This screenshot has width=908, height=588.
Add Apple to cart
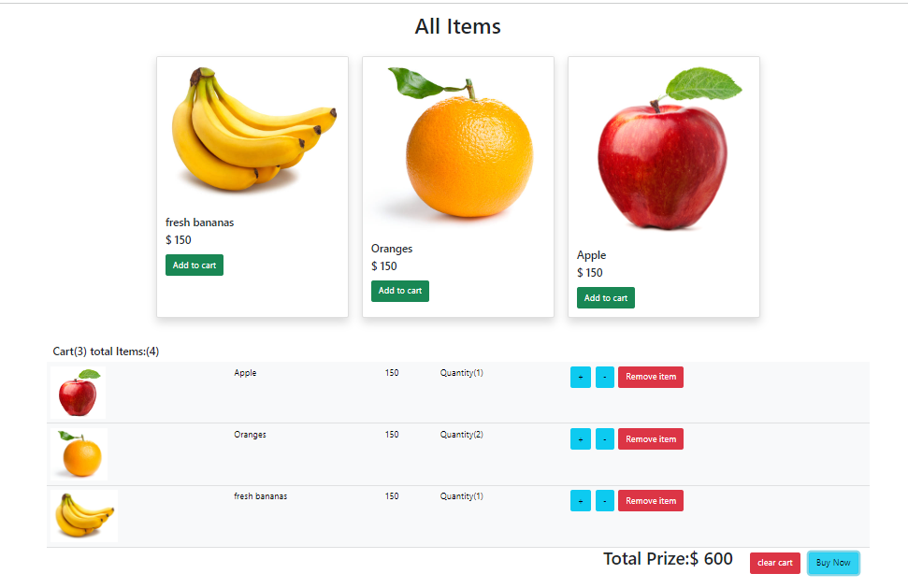coord(606,298)
